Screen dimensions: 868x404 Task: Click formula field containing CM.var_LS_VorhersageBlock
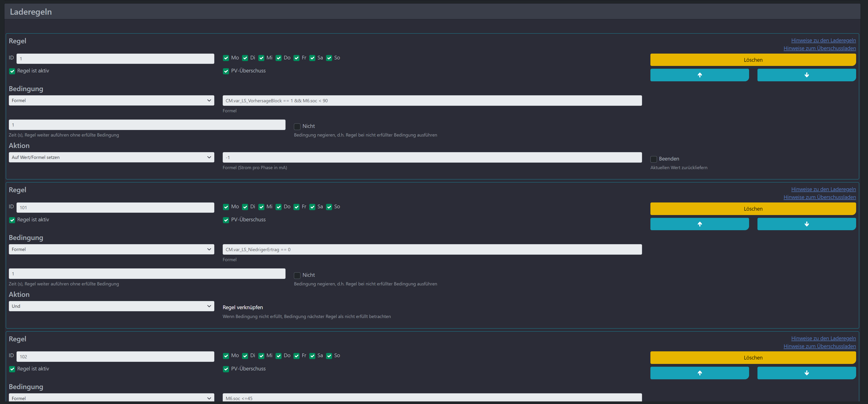coord(432,100)
